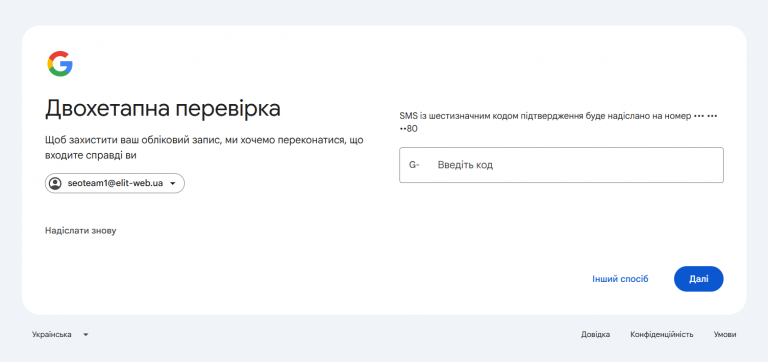
Task: Click "Надіслати знову" to resend the code
Action: (81, 230)
